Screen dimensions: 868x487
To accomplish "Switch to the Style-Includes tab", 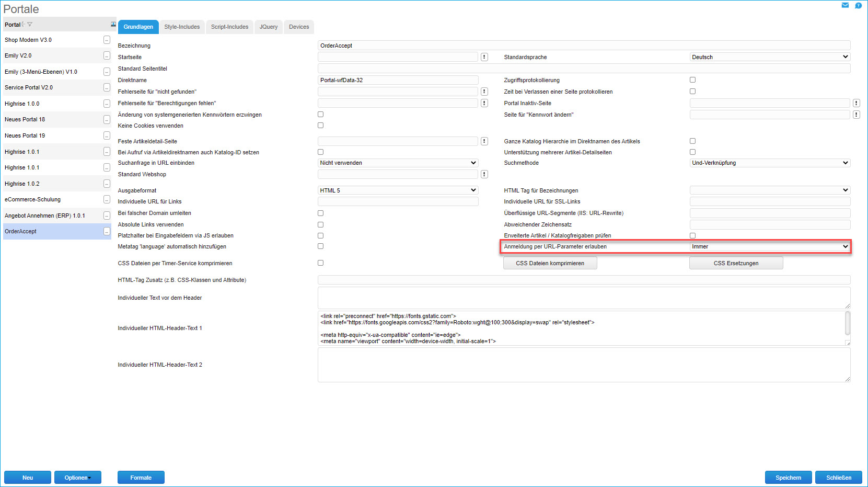I will pos(182,27).
